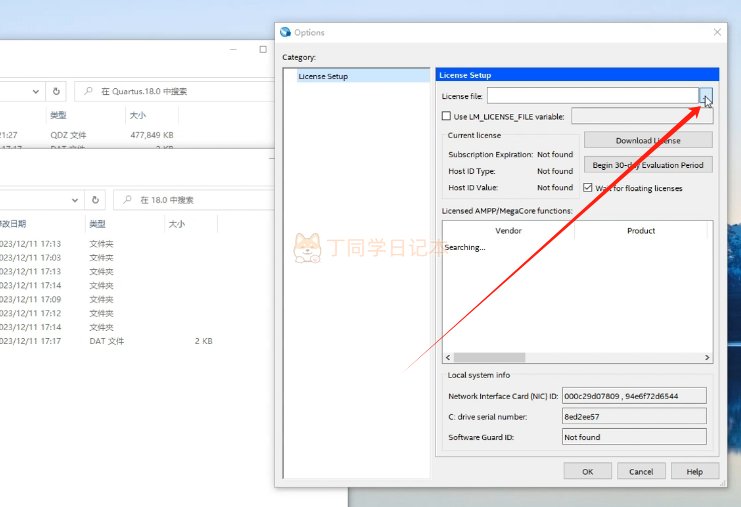Expand address dropdown in Quartus.18.0 window
The image size is (741, 507).
(x=35, y=92)
